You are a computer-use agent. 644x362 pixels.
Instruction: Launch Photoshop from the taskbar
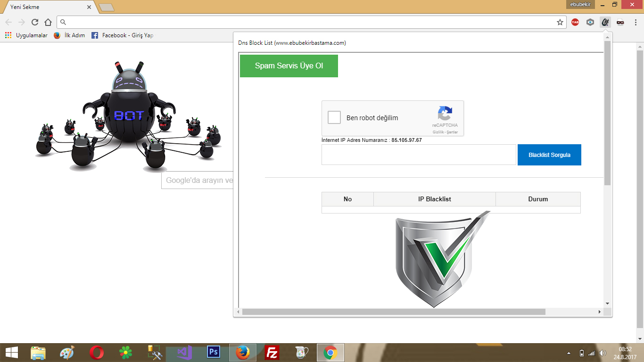point(214,353)
